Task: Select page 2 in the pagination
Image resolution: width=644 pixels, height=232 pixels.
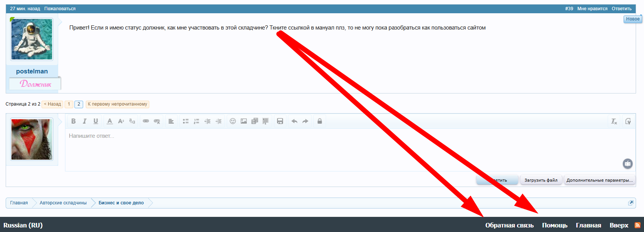Action: 79,104
